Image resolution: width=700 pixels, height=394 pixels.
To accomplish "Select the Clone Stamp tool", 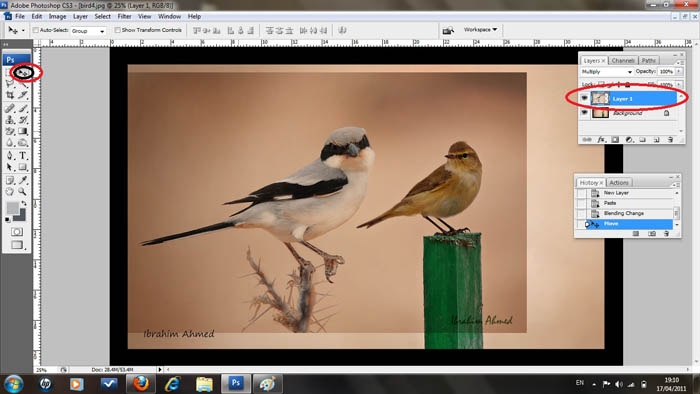I will tap(10, 119).
